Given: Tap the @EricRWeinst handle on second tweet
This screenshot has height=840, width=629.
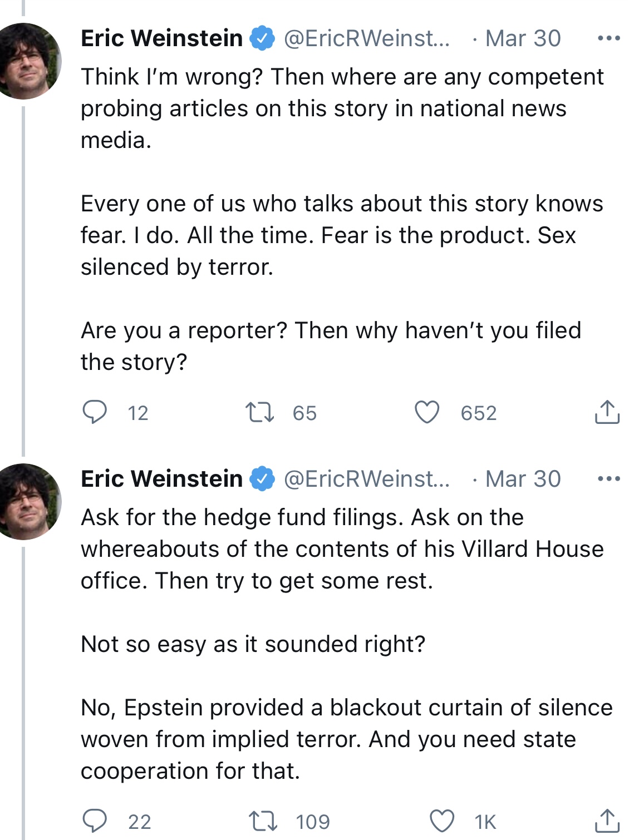Looking at the screenshot, I should [x=367, y=478].
